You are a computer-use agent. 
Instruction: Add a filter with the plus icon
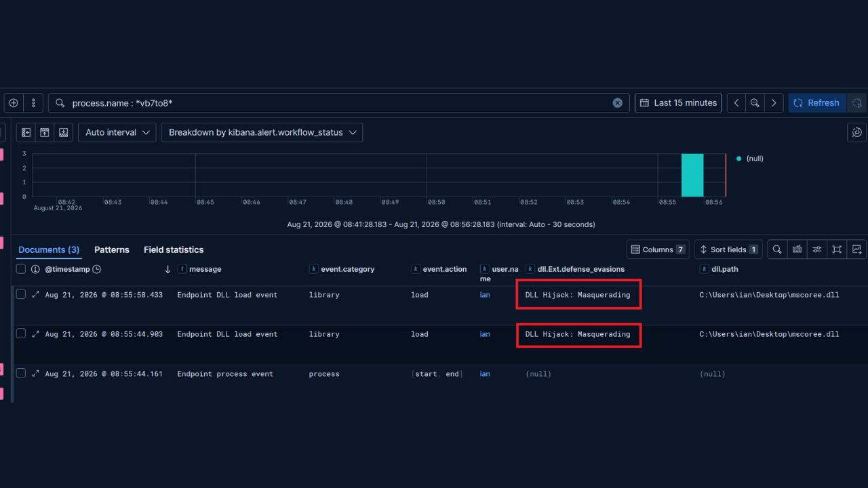[14, 103]
